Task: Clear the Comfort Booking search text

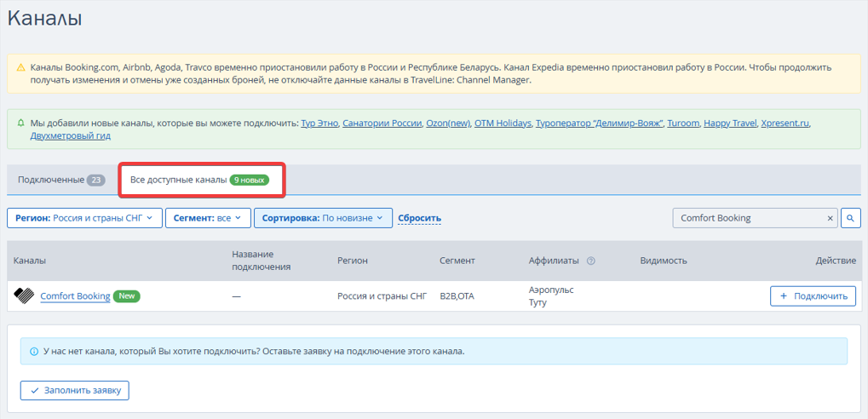Action: click(830, 219)
